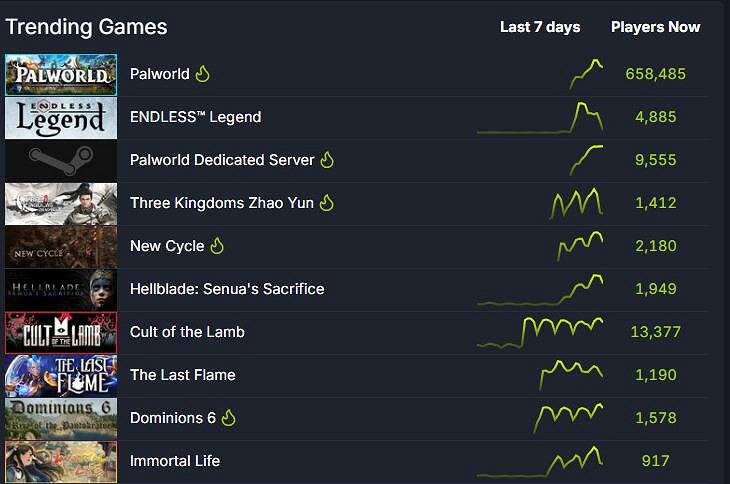The height and width of the screenshot is (484, 730).
Task: Click the Dominions 6 title
Action: 173,418
